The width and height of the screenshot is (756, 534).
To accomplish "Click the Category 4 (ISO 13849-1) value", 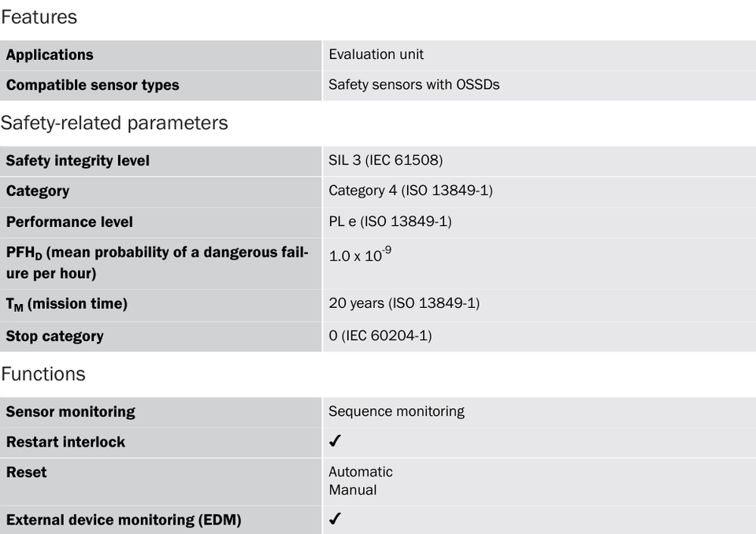I will (x=411, y=191).
